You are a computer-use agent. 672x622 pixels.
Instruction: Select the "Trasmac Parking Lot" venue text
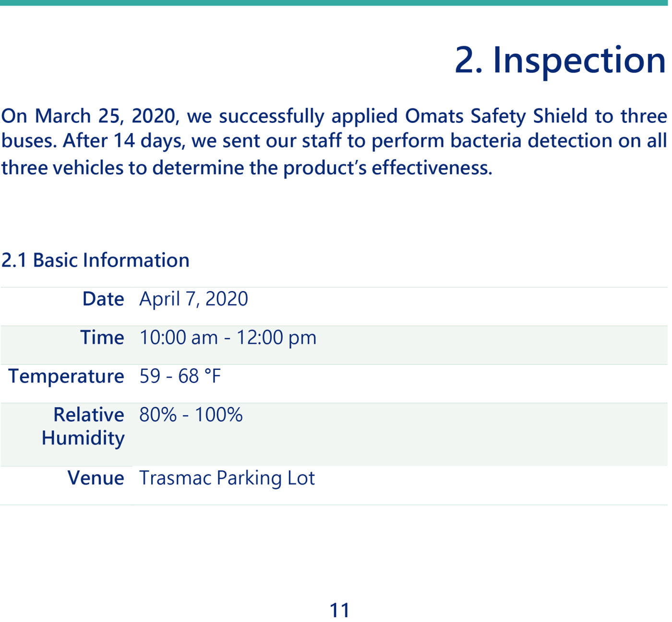coord(227,478)
